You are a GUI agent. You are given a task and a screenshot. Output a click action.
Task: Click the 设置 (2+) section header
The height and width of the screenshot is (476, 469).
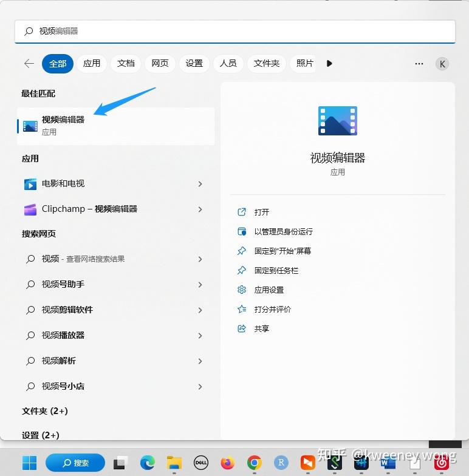(x=40, y=435)
